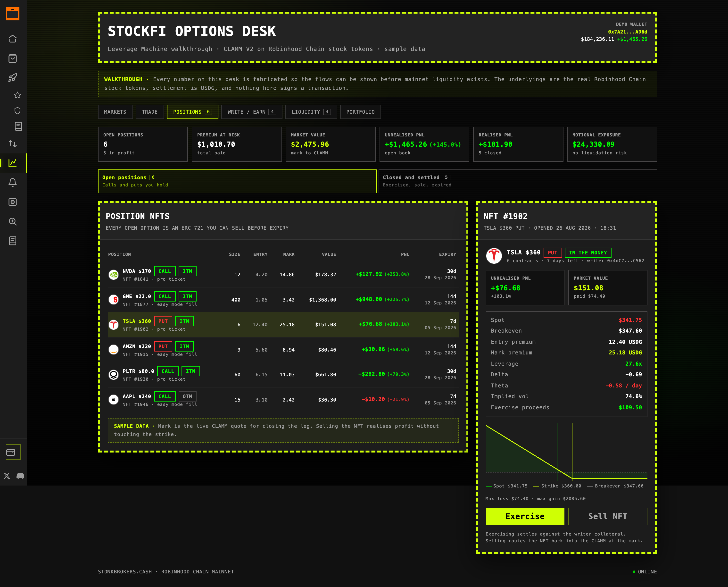Screen dimensions: 728x587
Task: Click the Leverage 27.6x value
Action: pos(633,364)
